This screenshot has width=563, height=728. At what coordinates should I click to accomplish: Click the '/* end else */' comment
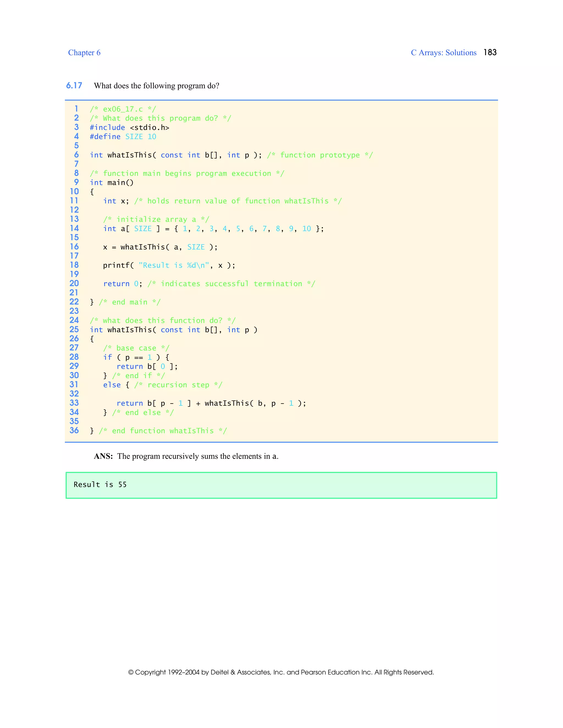point(143,413)
